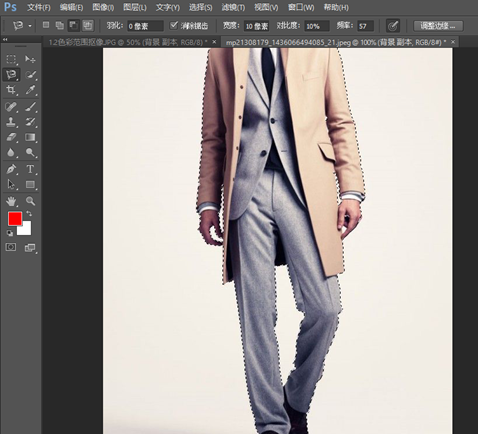Select the Hand tool

[11, 201]
